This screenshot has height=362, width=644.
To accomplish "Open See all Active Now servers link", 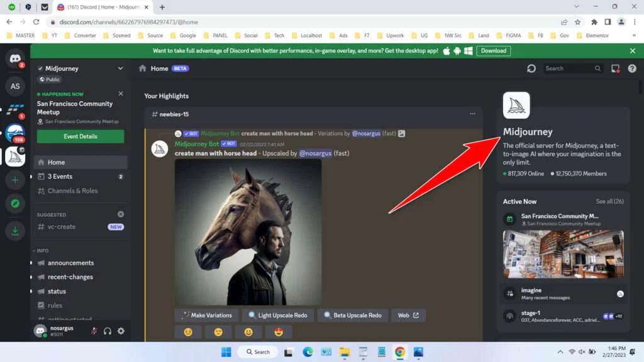I will click(609, 201).
